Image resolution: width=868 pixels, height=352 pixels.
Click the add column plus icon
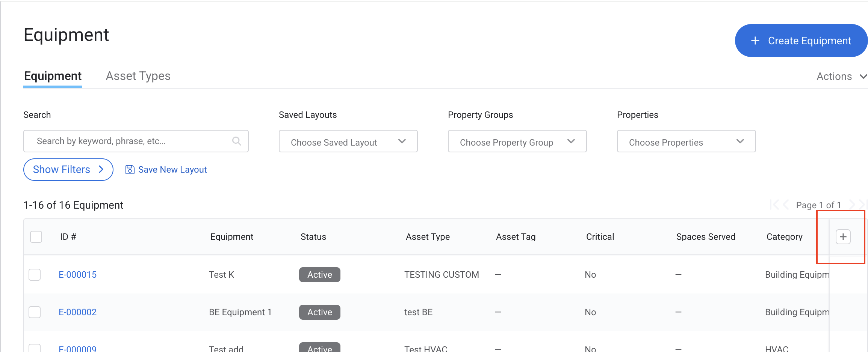(x=843, y=237)
